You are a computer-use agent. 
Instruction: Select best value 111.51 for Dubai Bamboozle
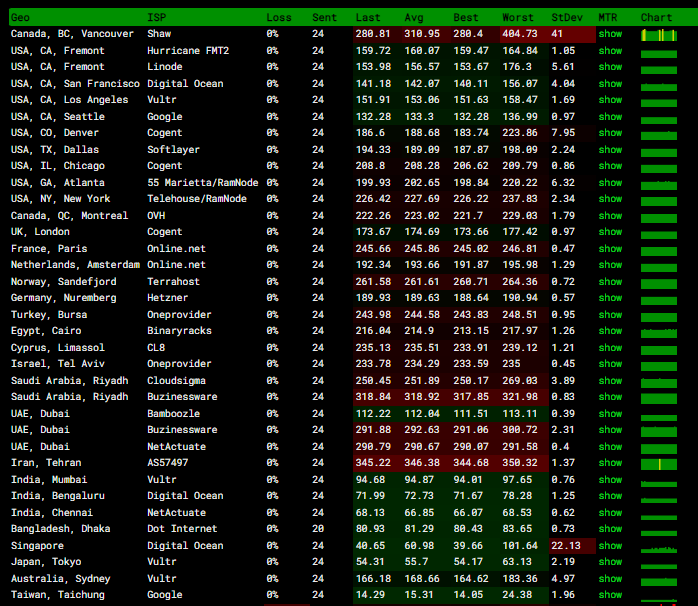[x=471, y=413]
